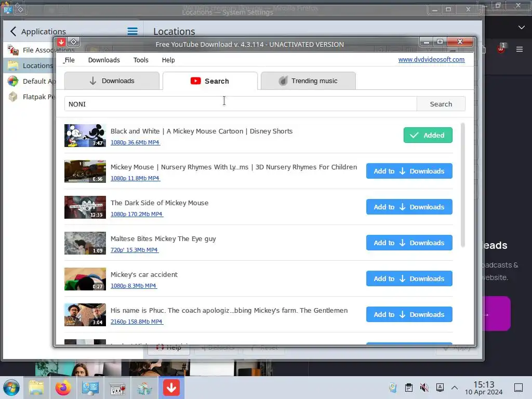Open the 720p 15.3Mb MP4 format link
Screen dimensions: 532x399
coord(135,250)
